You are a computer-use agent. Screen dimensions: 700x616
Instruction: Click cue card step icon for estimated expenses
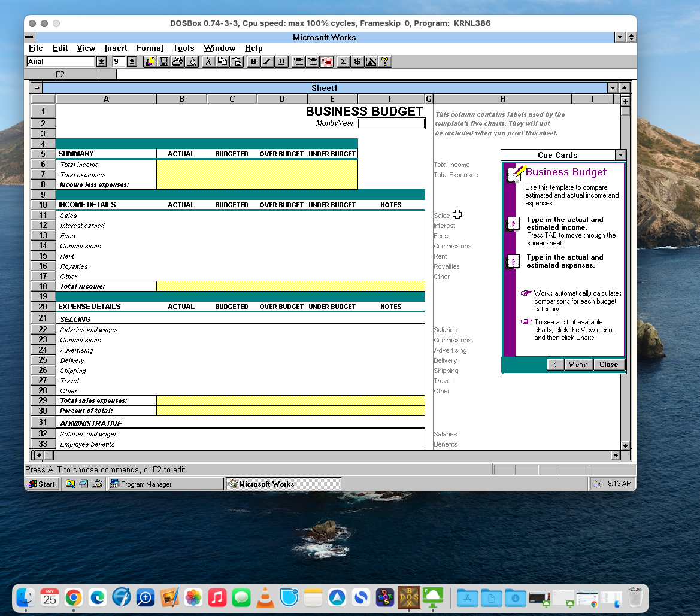click(x=513, y=261)
